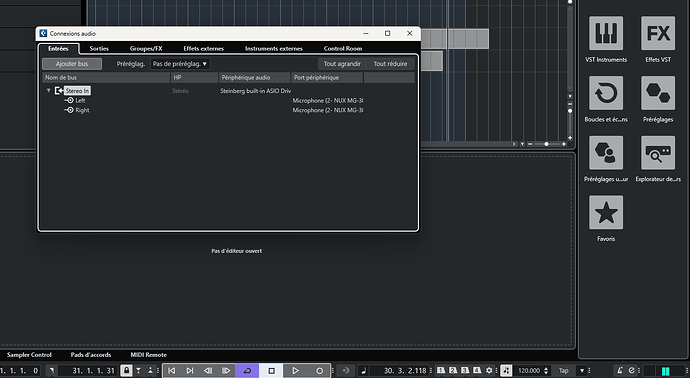This screenshot has width=690, height=378.
Task: Select the quarter note time format icon
Action: (x=363, y=371)
